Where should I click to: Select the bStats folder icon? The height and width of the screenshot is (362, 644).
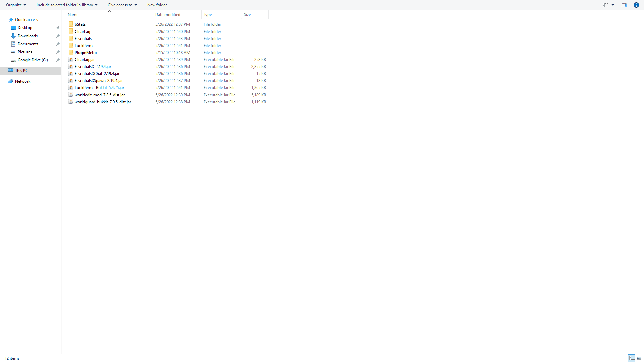point(71,24)
